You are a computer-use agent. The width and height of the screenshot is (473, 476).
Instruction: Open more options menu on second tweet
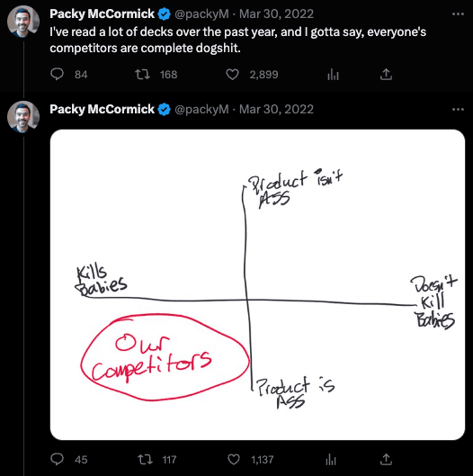coord(458,109)
